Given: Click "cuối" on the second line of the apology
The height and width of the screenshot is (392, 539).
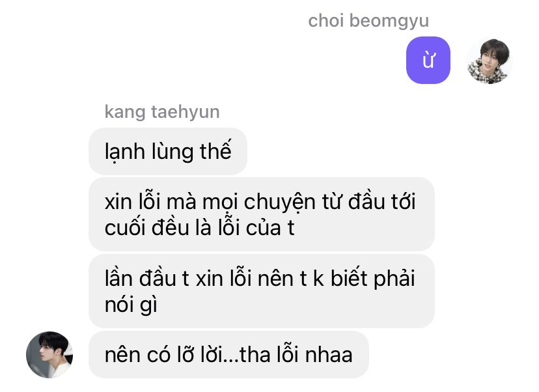Looking at the screenshot, I should (x=126, y=228).
